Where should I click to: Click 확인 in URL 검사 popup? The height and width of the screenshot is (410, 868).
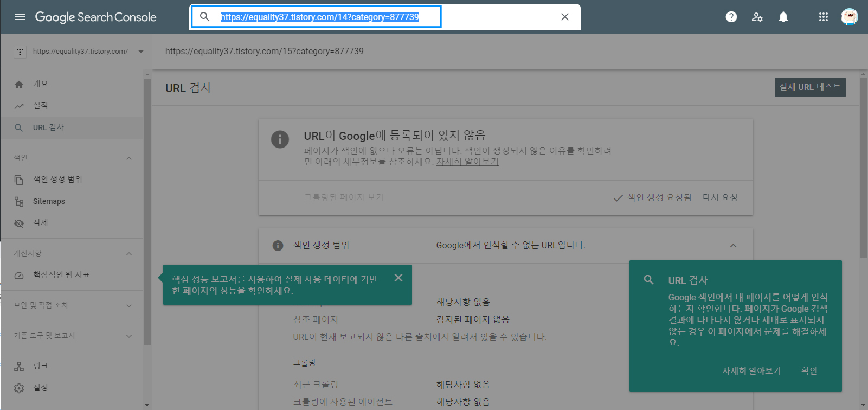[809, 371]
